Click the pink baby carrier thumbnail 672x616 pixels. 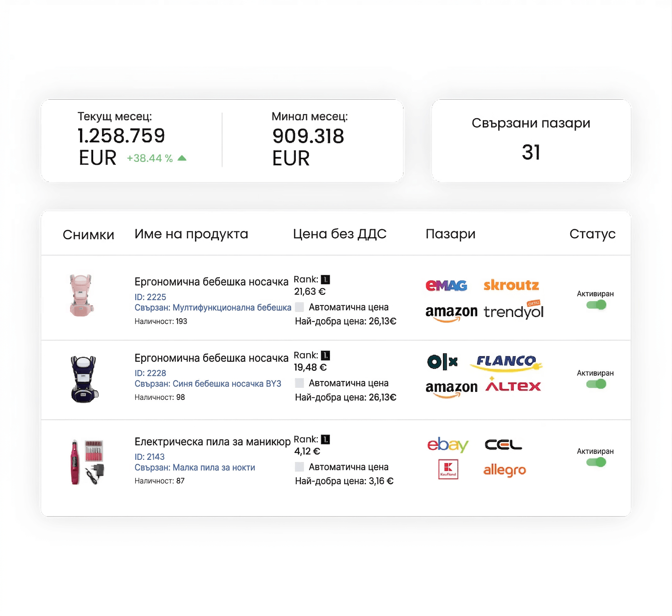[82, 296]
